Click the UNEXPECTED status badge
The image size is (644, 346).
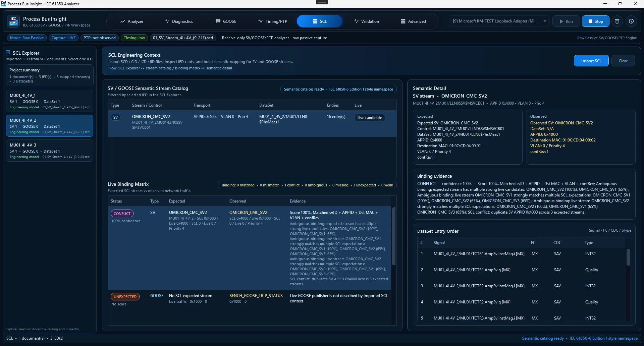coord(125,297)
